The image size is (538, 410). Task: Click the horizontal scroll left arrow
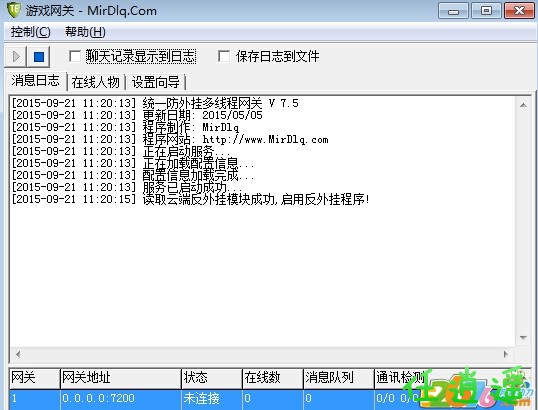(x=18, y=354)
